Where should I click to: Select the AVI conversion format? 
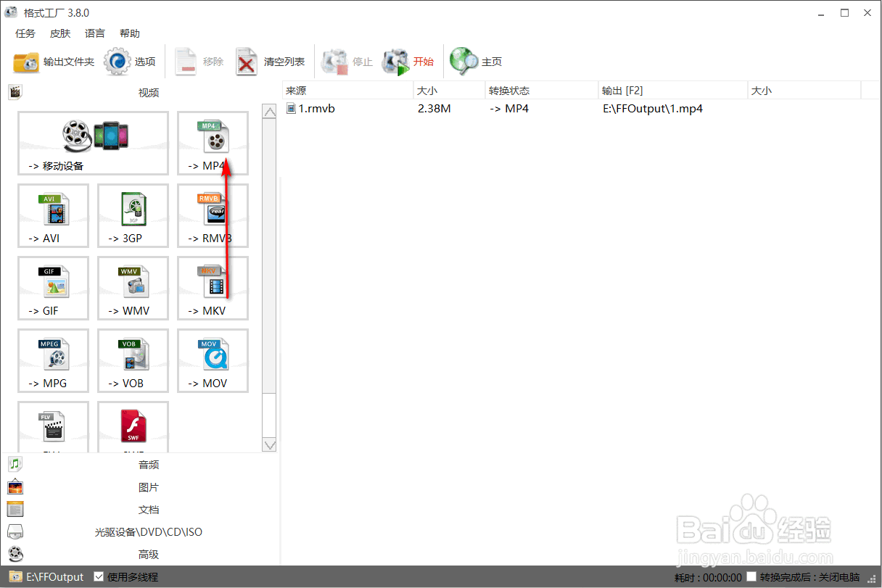click(53, 215)
